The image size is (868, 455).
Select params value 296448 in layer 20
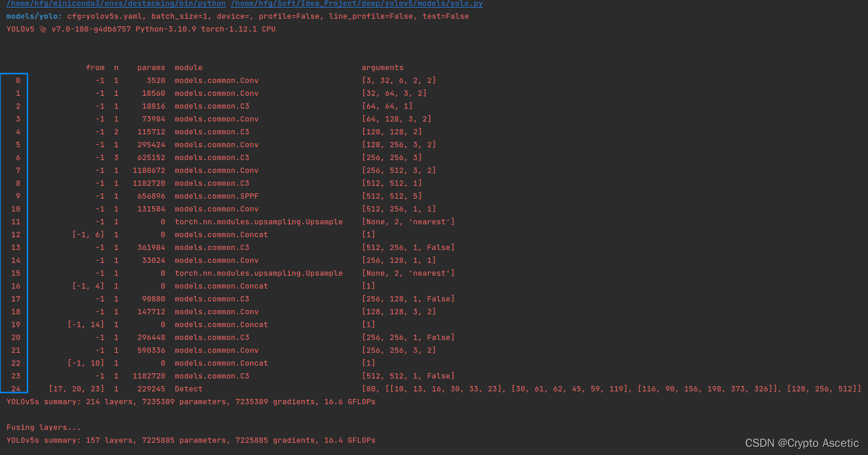[x=151, y=338]
